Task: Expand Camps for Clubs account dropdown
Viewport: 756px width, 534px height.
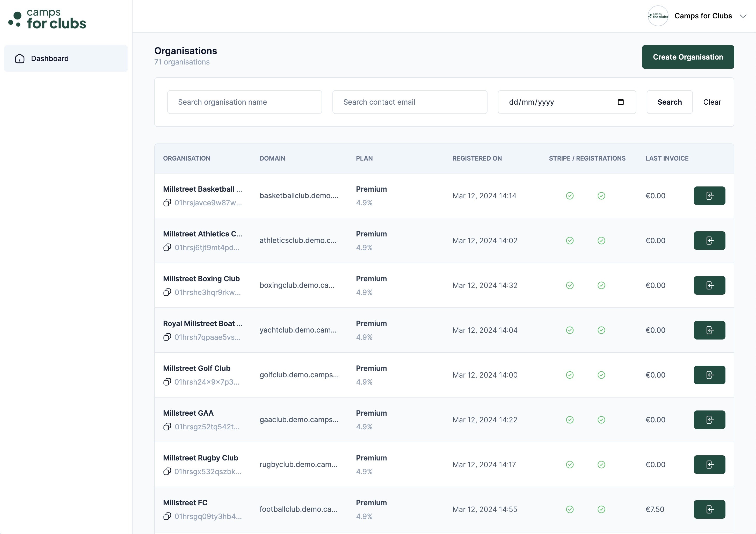Action: (743, 16)
